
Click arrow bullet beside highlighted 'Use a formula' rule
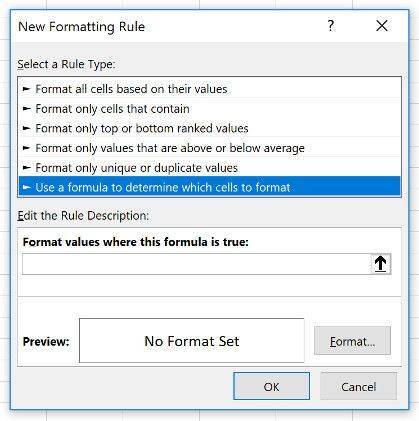(26, 187)
